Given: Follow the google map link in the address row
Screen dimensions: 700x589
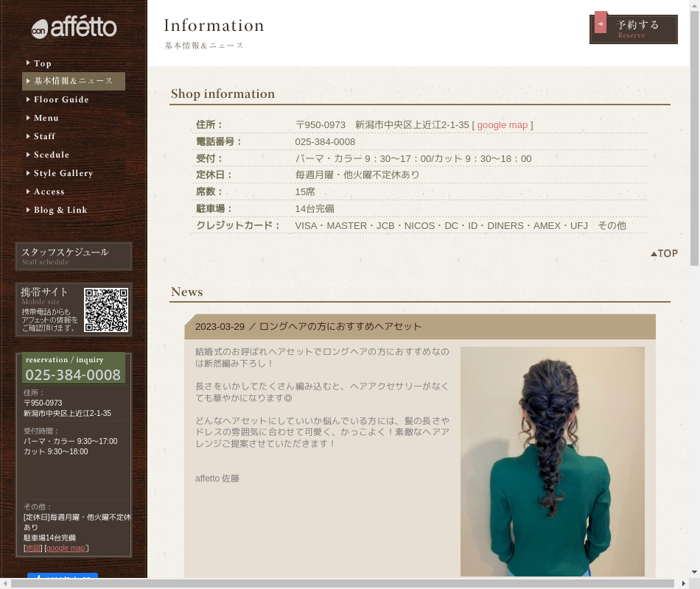Looking at the screenshot, I should (x=502, y=125).
